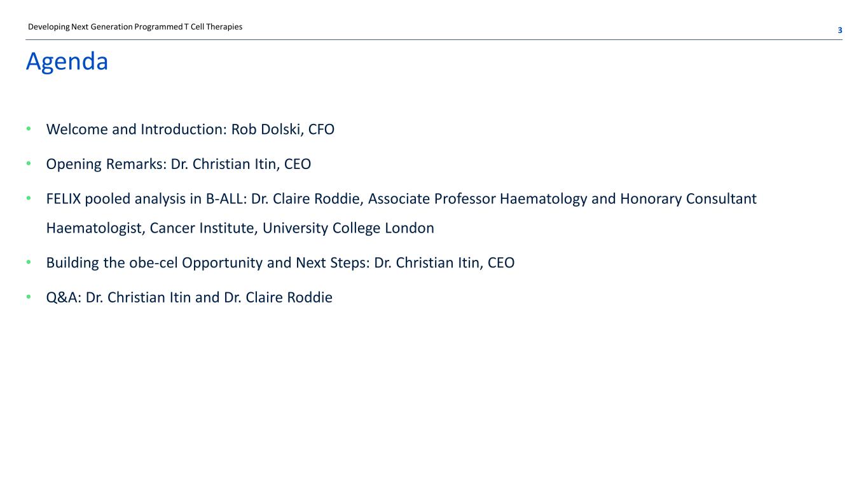Viewport: 868px width, 488px height.
Task: Click the green bullet beside Opening Remarks
Action: pyautogui.click(x=29, y=165)
